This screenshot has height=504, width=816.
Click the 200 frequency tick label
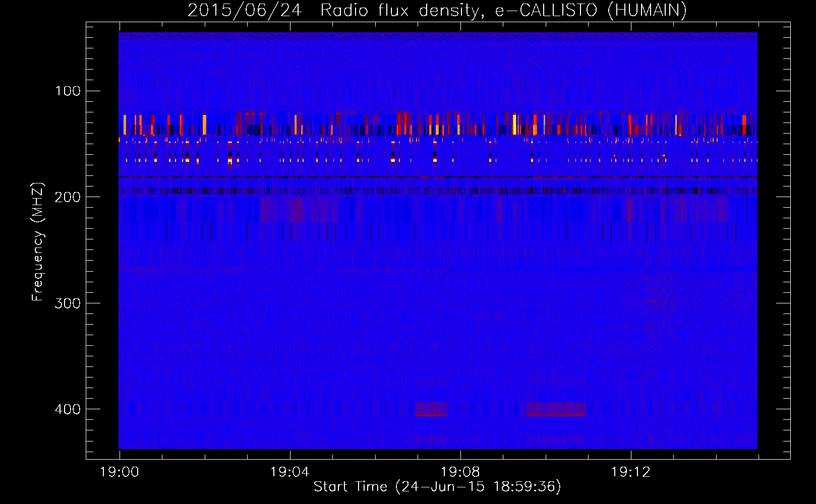pyautogui.click(x=68, y=197)
